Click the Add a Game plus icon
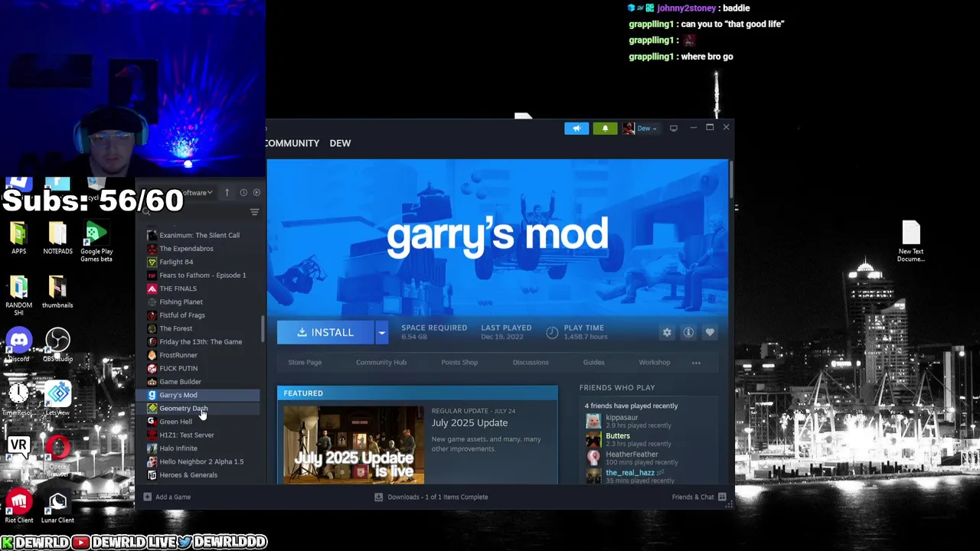 [x=148, y=497]
